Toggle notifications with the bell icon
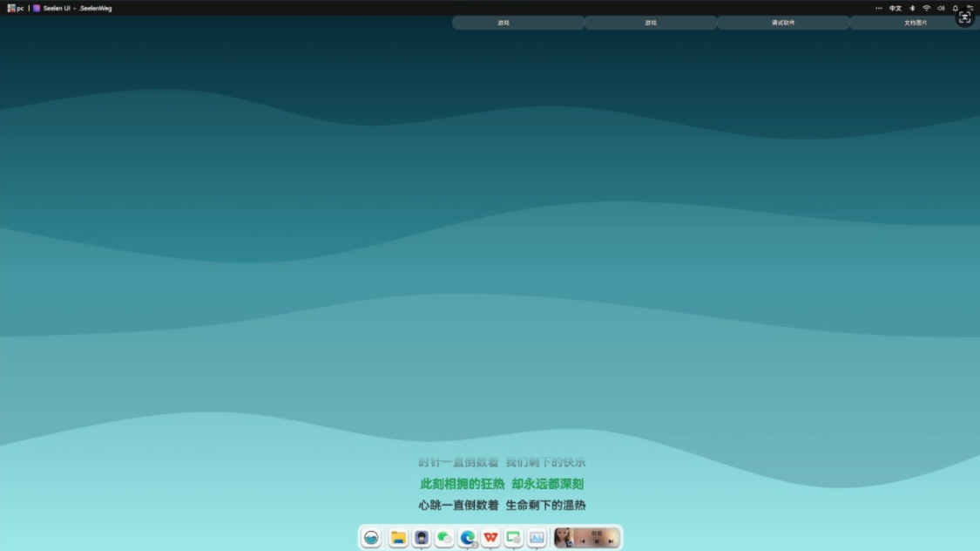980x551 pixels. tap(955, 8)
